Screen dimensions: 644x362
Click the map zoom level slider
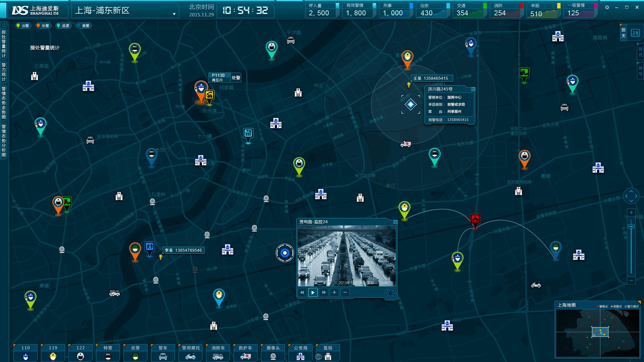point(631,227)
